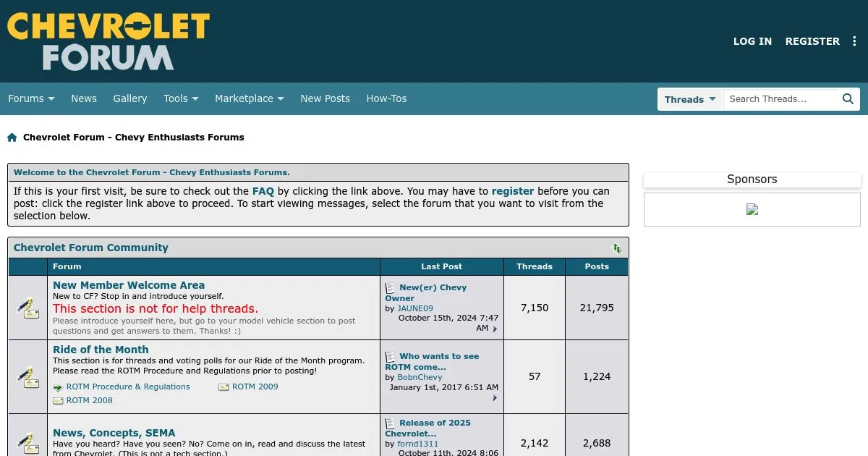
Task: Click the search magnifier icon
Action: click(848, 99)
